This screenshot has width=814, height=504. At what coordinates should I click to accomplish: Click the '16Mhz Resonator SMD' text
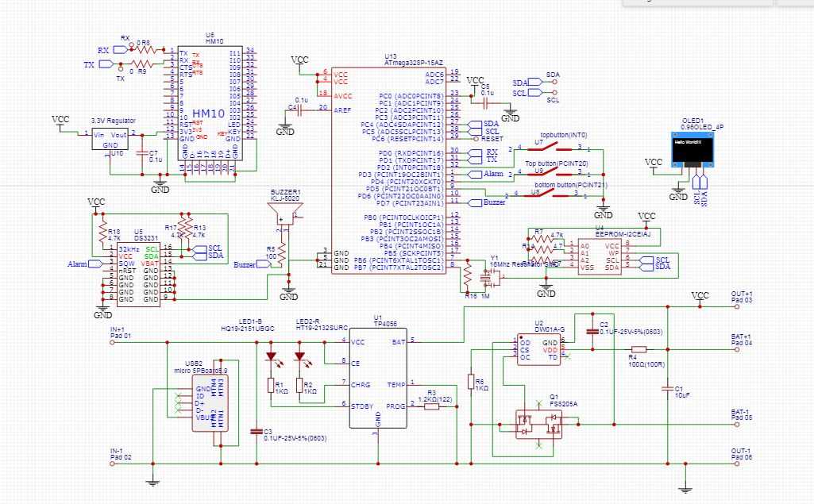point(524,264)
